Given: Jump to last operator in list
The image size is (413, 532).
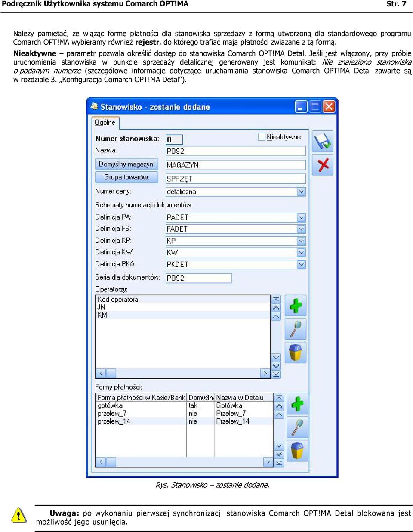Looking at the screenshot, I should coord(276,374).
